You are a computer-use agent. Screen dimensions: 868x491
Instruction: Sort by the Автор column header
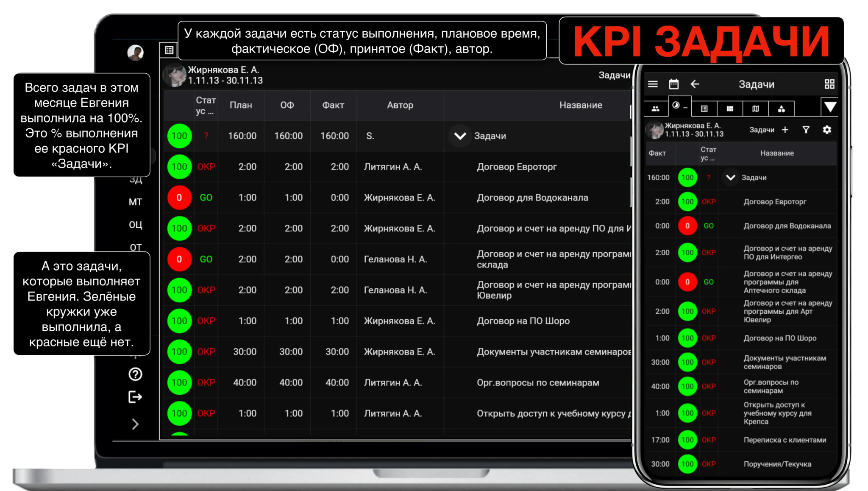(400, 105)
